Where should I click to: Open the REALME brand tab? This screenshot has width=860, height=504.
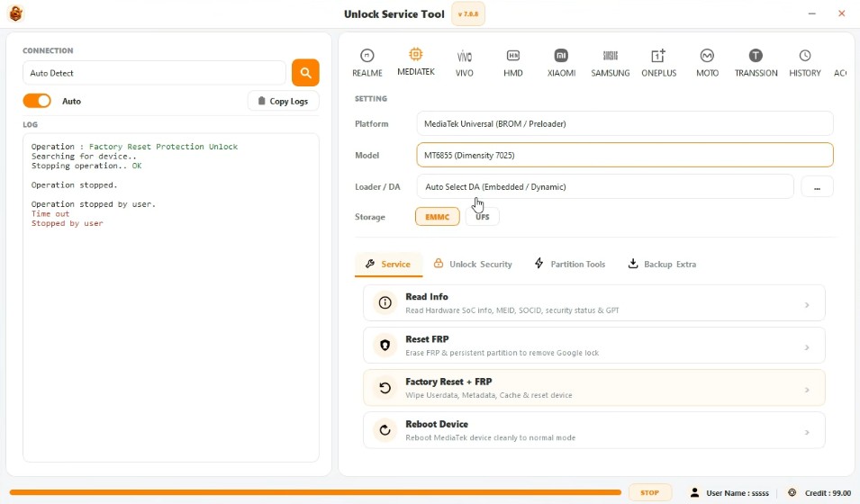367,62
